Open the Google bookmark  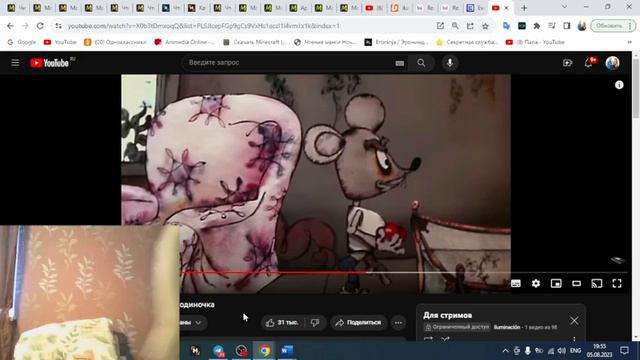[x=22, y=42]
